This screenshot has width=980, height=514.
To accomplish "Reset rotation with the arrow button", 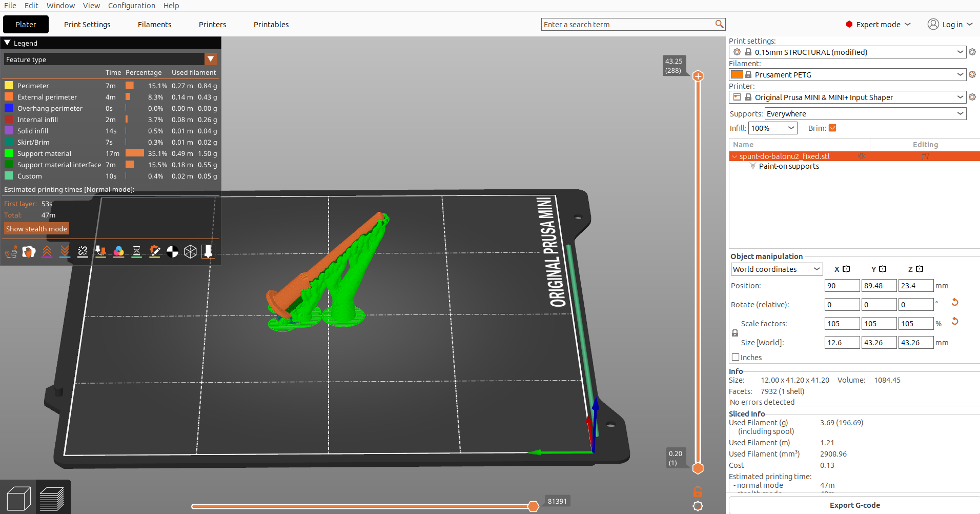I will 955,302.
